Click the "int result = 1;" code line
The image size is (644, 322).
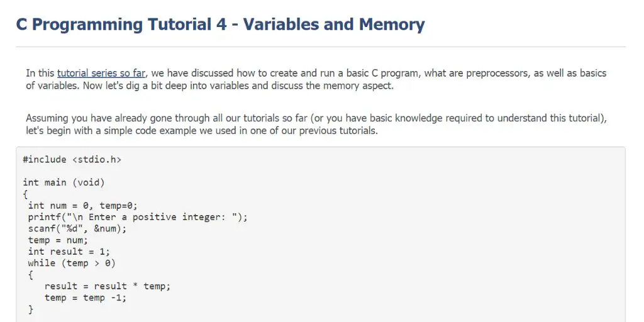point(69,252)
